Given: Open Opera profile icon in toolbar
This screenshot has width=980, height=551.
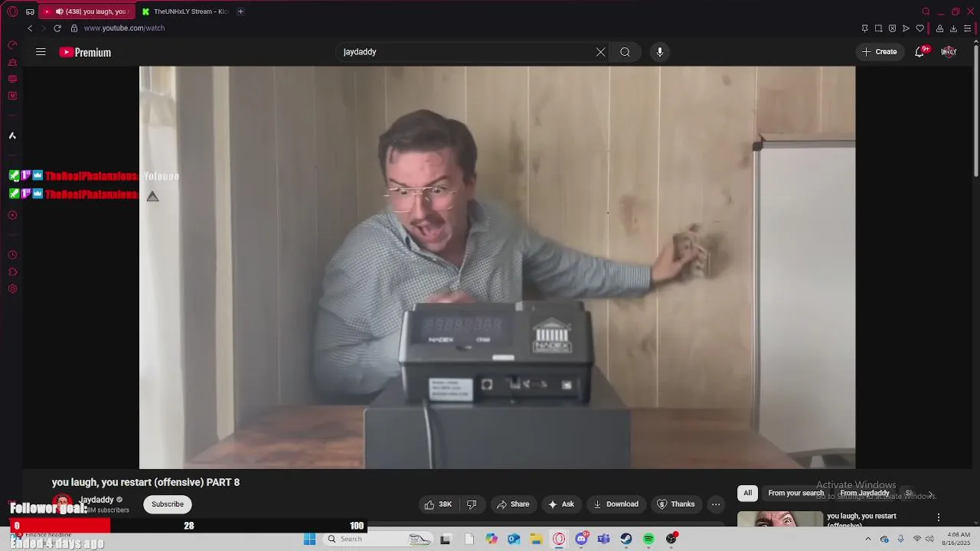Looking at the screenshot, I should click(939, 28).
